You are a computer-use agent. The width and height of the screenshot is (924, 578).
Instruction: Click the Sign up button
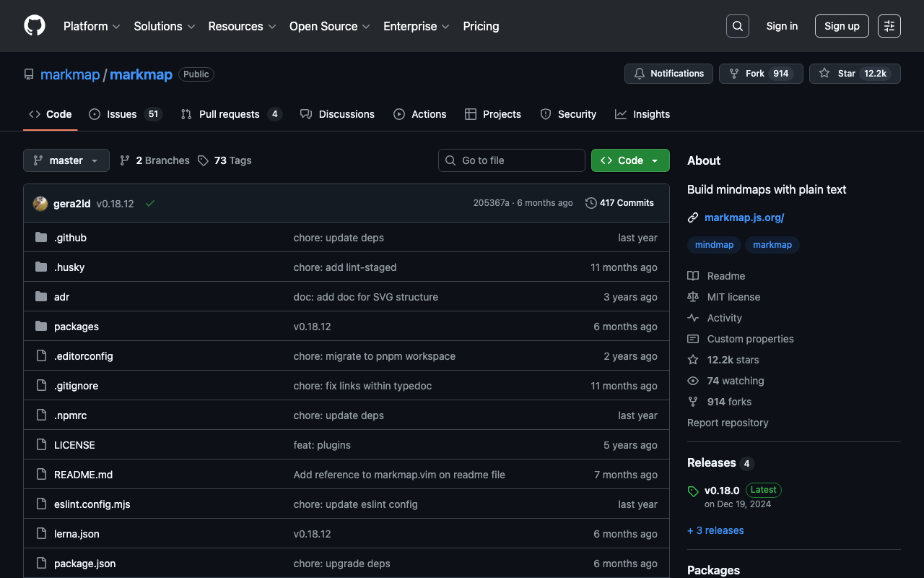[x=842, y=26]
